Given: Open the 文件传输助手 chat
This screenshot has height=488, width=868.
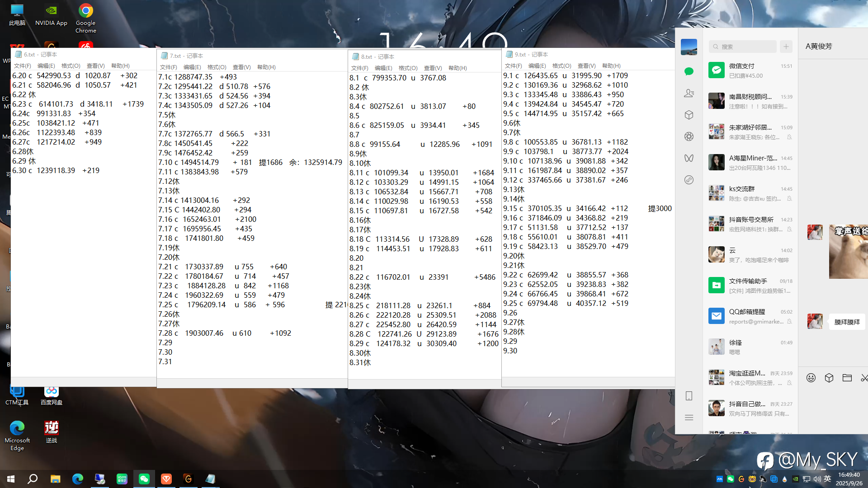Looking at the screenshot, I should [x=750, y=286].
